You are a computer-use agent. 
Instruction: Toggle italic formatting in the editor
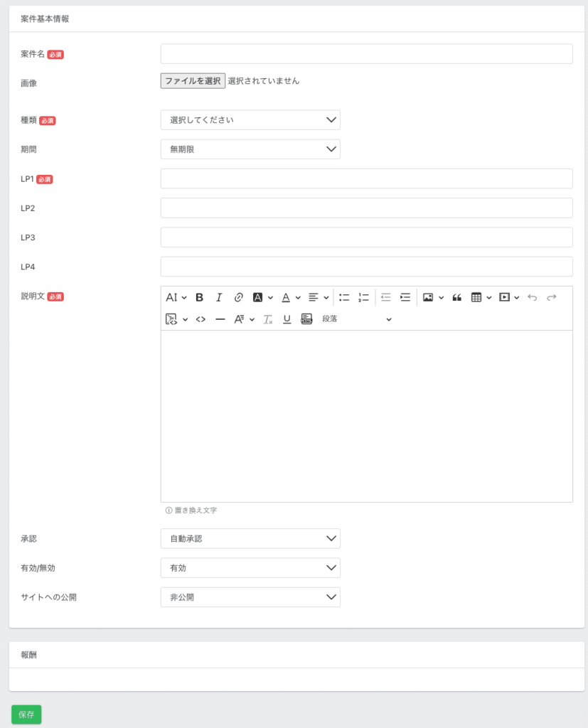(219, 298)
